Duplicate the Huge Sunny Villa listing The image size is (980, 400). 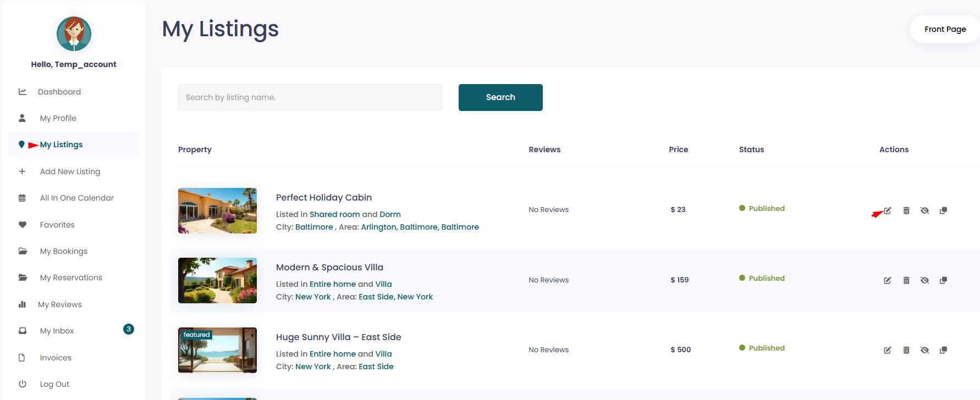(x=943, y=350)
